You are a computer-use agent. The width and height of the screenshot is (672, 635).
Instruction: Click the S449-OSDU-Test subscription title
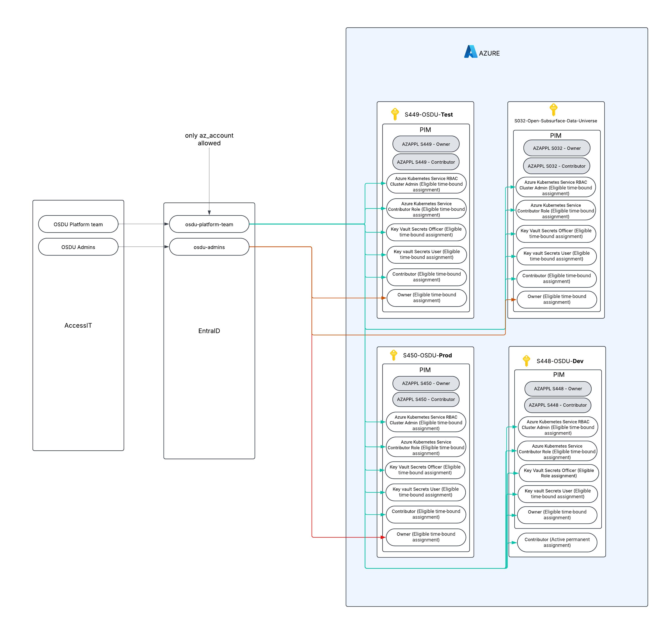[x=429, y=114]
